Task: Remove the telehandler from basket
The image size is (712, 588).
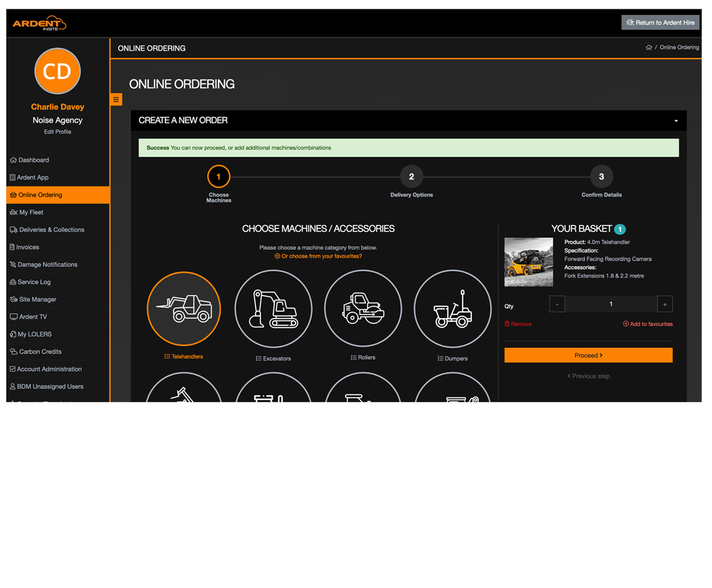Action: (518, 324)
